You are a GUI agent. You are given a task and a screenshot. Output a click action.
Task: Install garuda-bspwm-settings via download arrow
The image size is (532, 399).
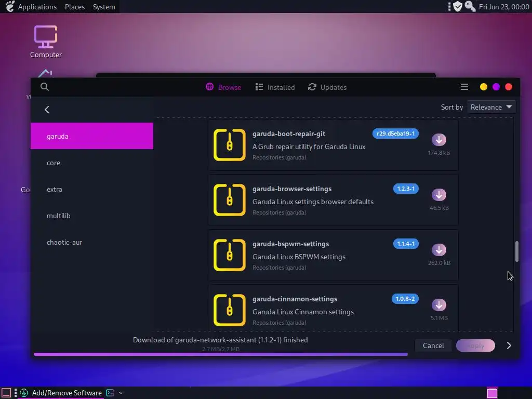point(438,250)
